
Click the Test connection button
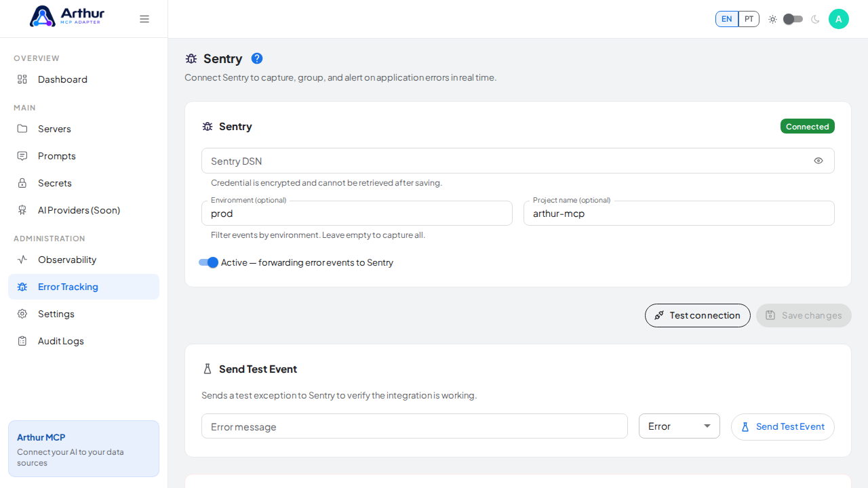pos(698,315)
